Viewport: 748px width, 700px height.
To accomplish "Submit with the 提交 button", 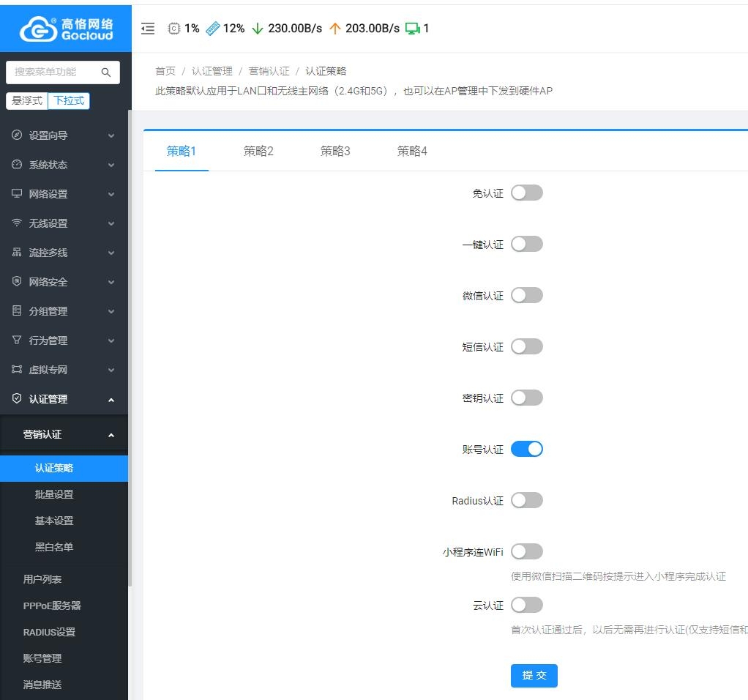I will (x=534, y=675).
